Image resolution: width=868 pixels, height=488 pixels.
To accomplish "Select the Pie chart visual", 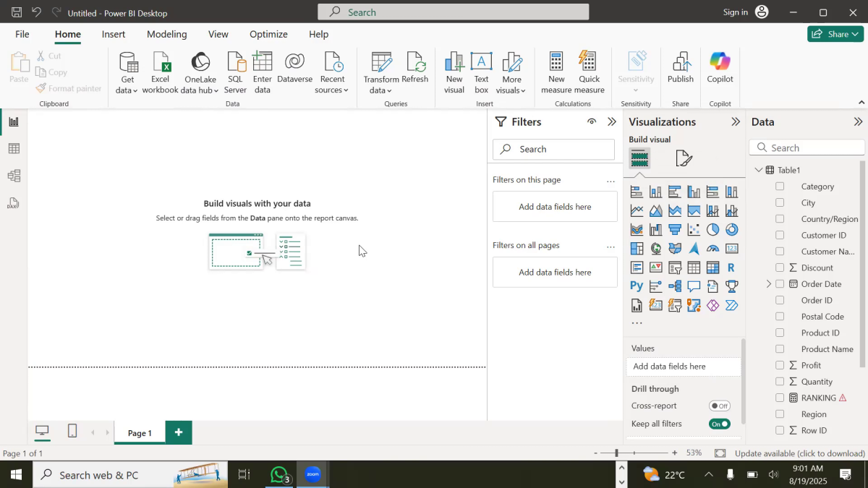I will click(712, 230).
